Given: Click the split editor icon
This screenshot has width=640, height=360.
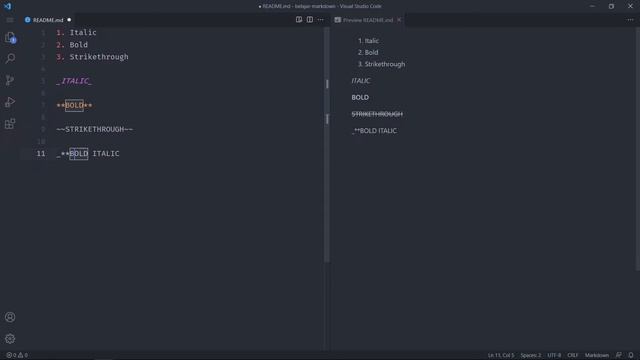Looking at the screenshot, I should (310, 20).
